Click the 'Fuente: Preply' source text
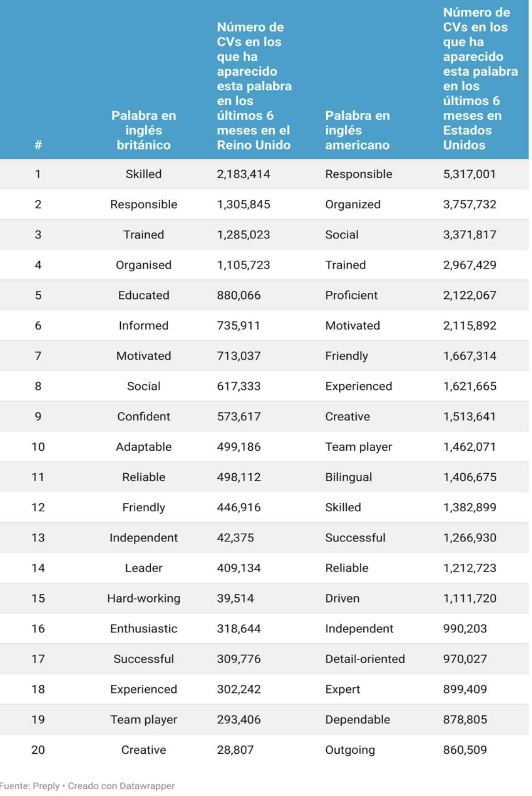The height and width of the screenshot is (796, 532). pyautogui.click(x=30, y=786)
